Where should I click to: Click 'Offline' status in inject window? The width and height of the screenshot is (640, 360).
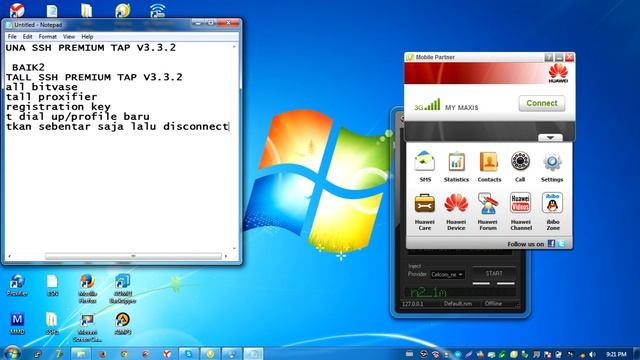tap(493, 304)
